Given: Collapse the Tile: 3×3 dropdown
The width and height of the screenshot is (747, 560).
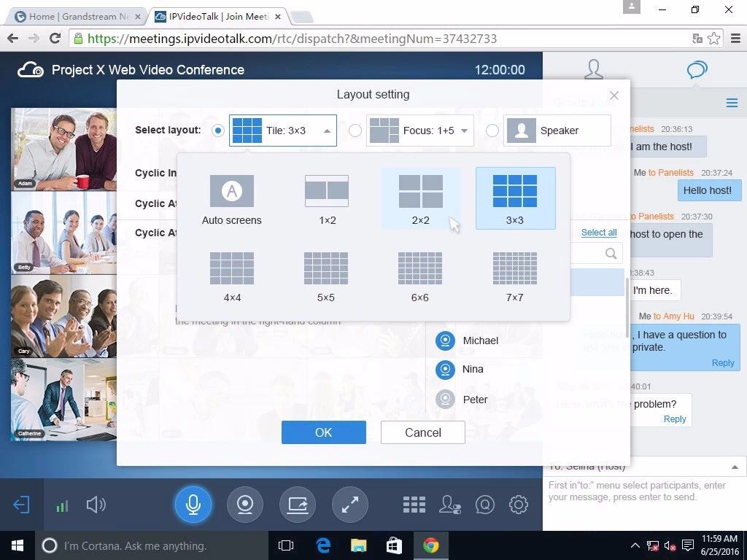Looking at the screenshot, I should coord(327,131).
